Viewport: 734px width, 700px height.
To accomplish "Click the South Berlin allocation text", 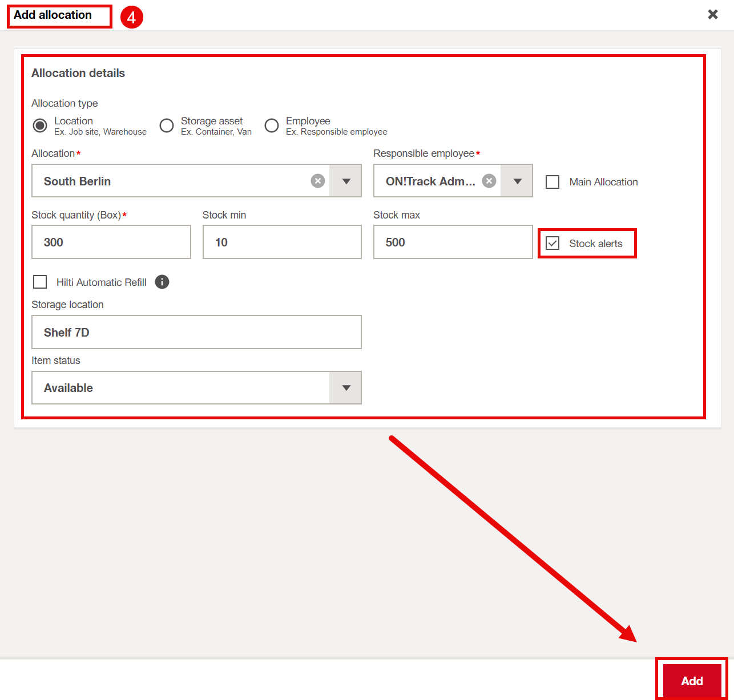I will coord(78,181).
